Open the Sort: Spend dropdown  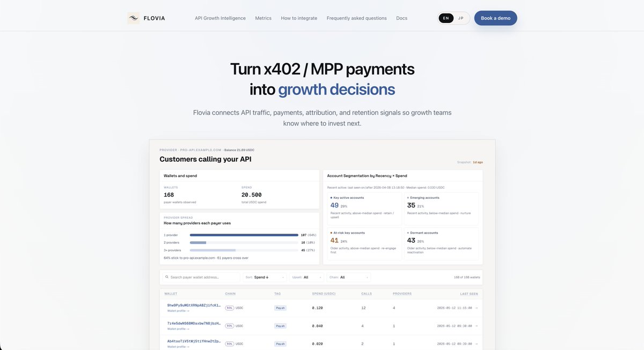pyautogui.click(x=265, y=277)
